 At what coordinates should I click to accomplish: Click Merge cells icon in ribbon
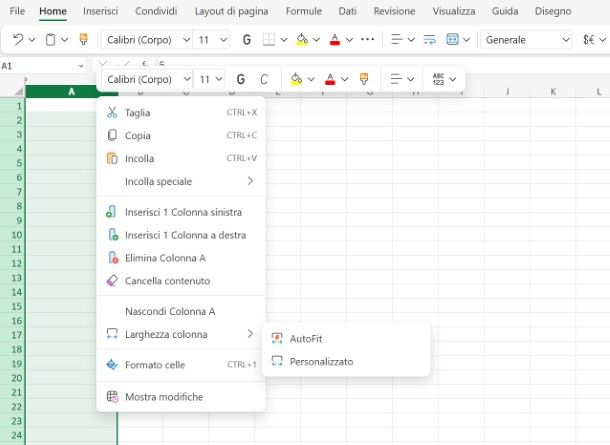click(452, 40)
